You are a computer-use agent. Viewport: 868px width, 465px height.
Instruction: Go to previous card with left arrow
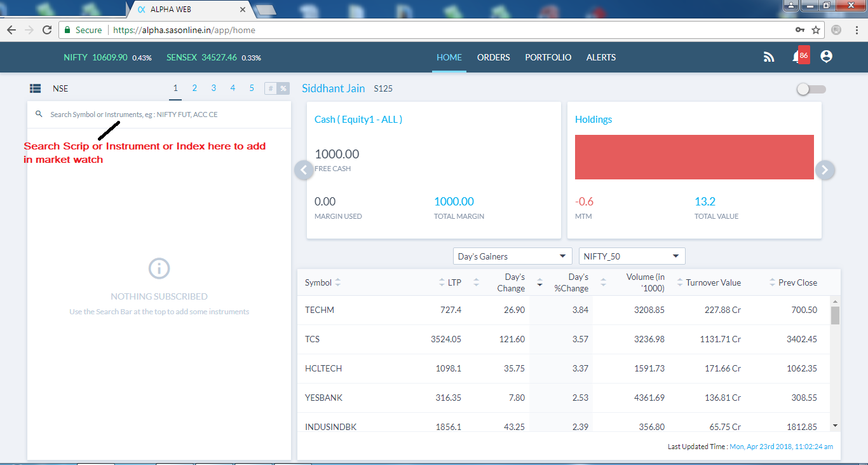point(304,170)
